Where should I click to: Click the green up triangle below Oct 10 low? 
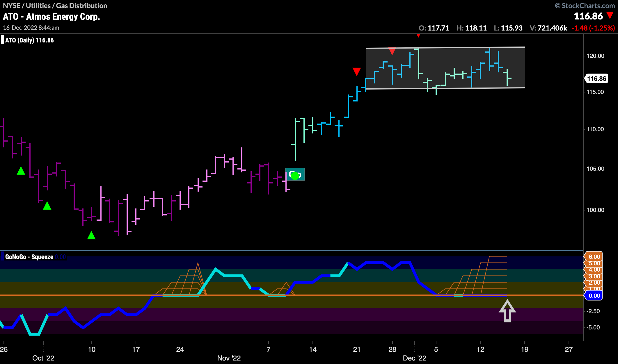tap(91, 235)
